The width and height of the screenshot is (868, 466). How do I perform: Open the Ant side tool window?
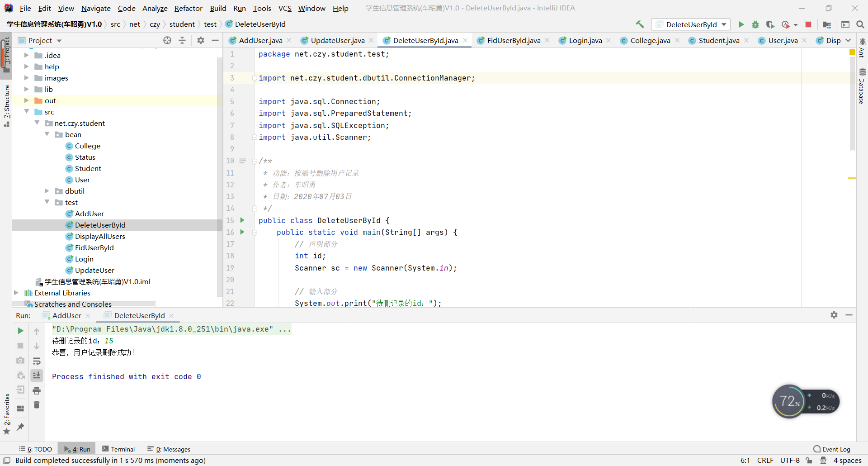click(862, 48)
